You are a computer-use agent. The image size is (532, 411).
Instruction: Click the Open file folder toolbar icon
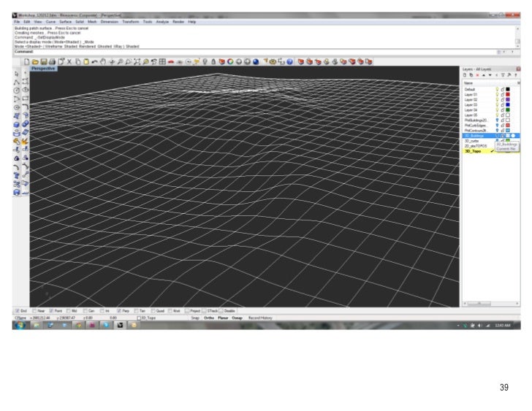point(35,62)
